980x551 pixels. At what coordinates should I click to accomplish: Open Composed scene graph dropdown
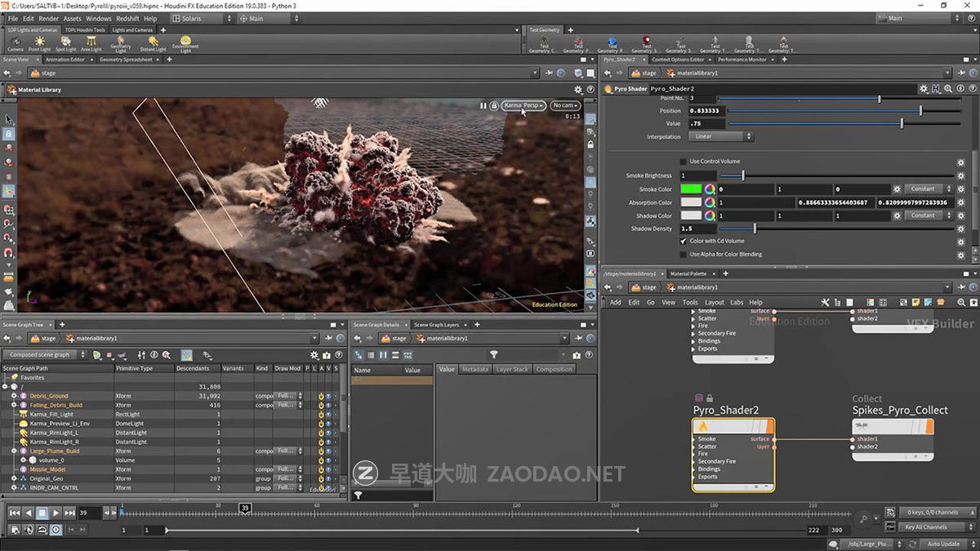coord(45,355)
